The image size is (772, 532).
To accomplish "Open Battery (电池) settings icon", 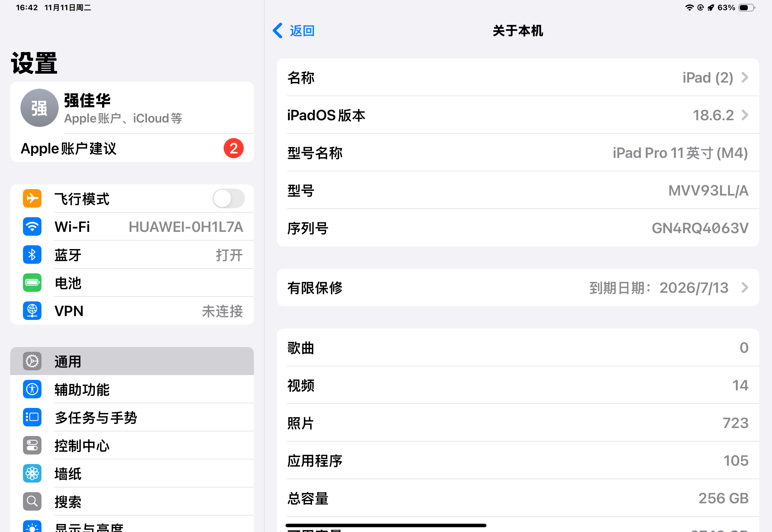I will (x=32, y=283).
